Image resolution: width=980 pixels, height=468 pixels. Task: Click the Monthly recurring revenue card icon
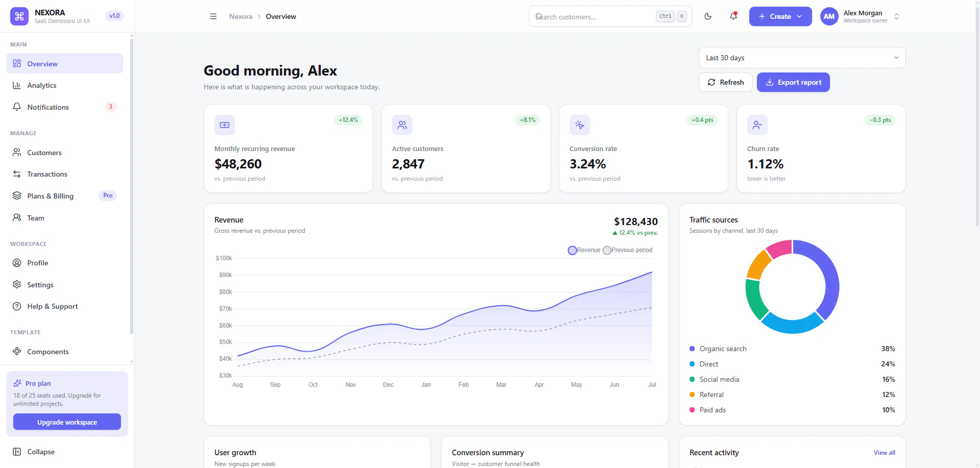click(225, 125)
